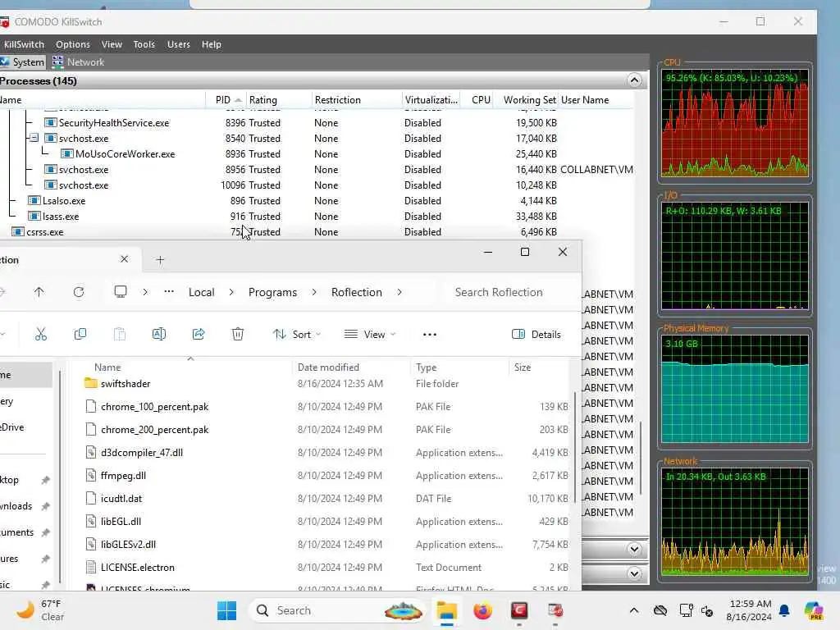This screenshot has height=630, width=840.
Task: Open the Sort dropdown
Action: point(297,335)
